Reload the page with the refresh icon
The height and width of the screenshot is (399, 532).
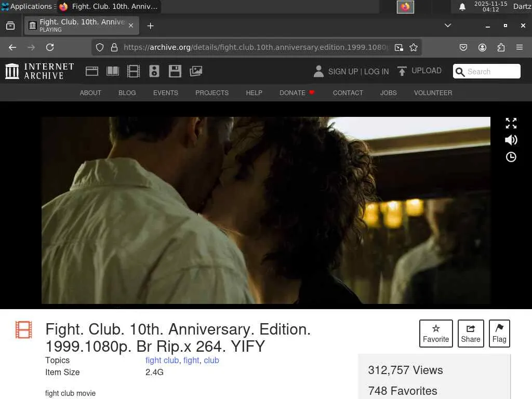(x=50, y=47)
